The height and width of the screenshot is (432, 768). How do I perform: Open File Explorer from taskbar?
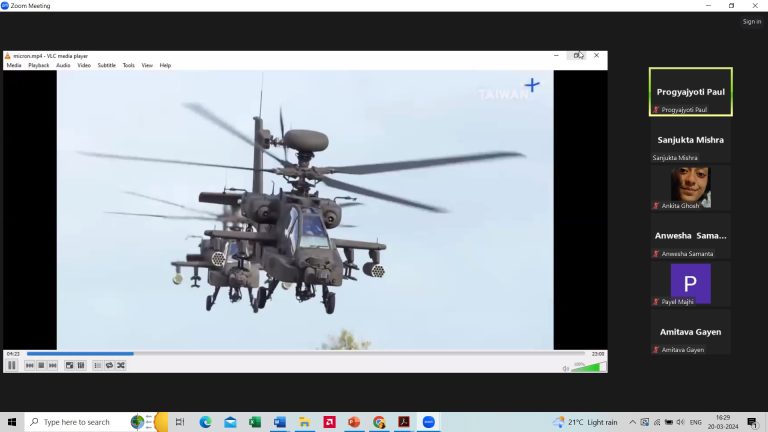coord(305,422)
